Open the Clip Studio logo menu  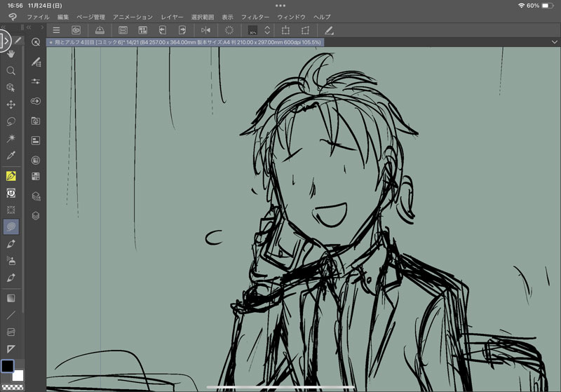[12, 16]
